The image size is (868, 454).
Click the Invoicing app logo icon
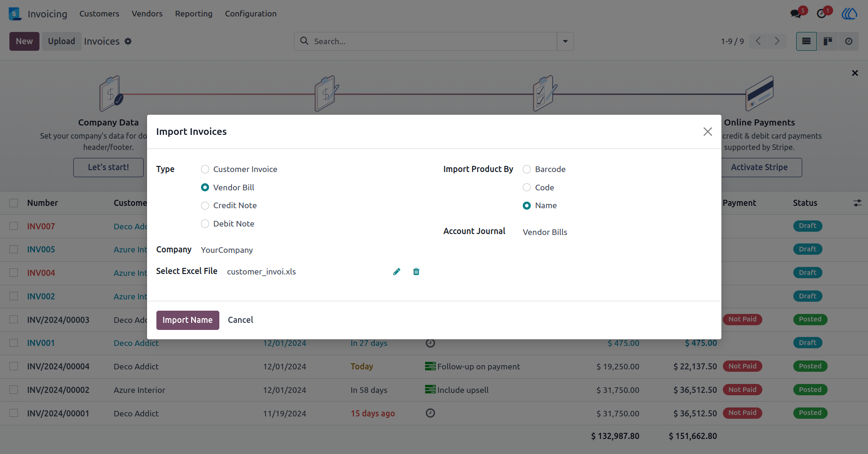pos(15,14)
